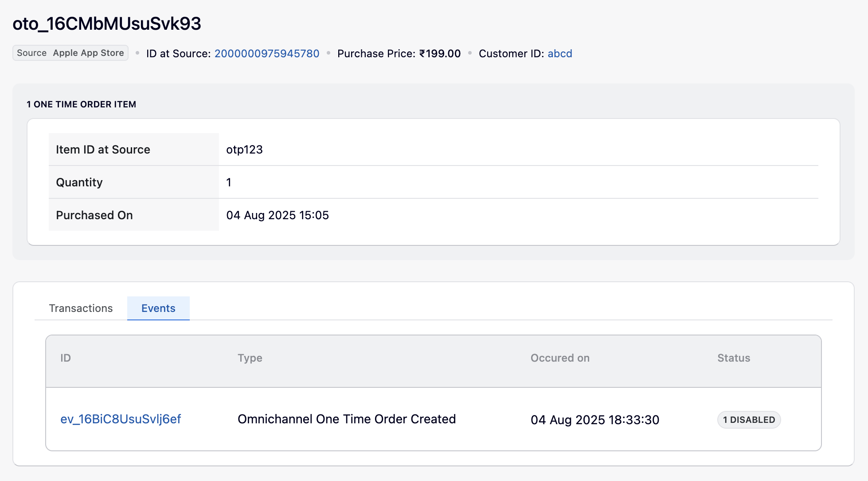Image resolution: width=868 pixels, height=481 pixels.
Task: Click the otp123 item ID value
Action: 244,150
